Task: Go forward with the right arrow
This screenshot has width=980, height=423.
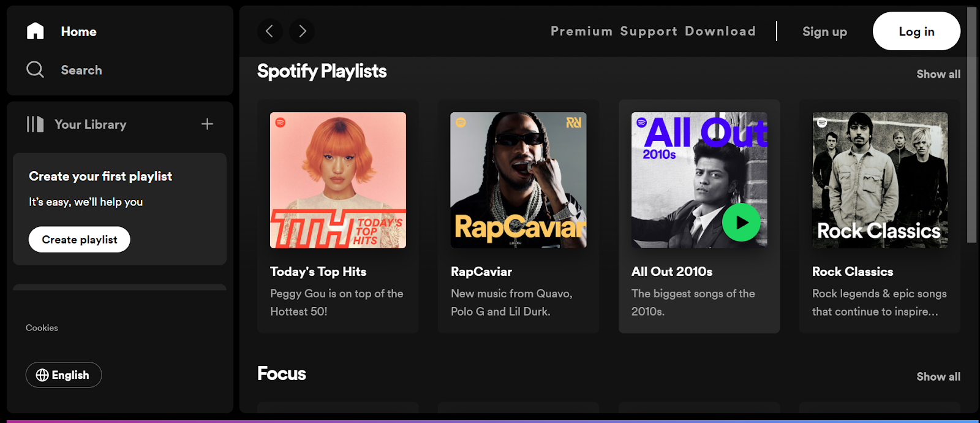Action: 302,31
